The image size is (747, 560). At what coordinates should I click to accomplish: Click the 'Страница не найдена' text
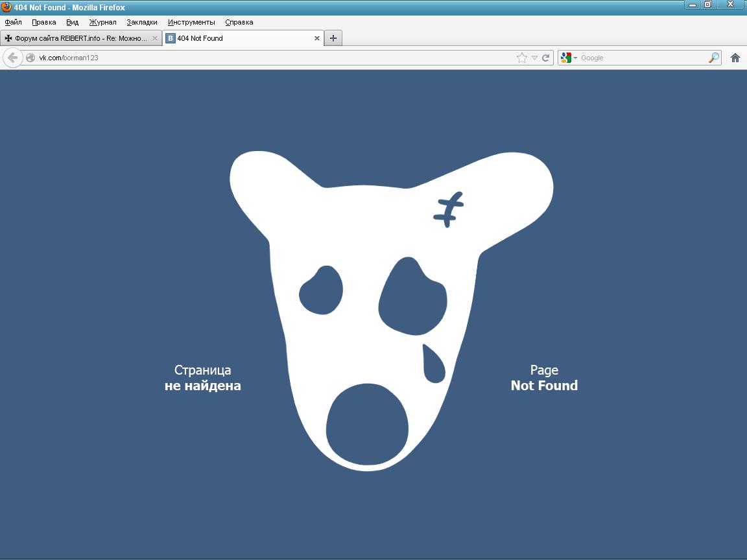(203, 378)
